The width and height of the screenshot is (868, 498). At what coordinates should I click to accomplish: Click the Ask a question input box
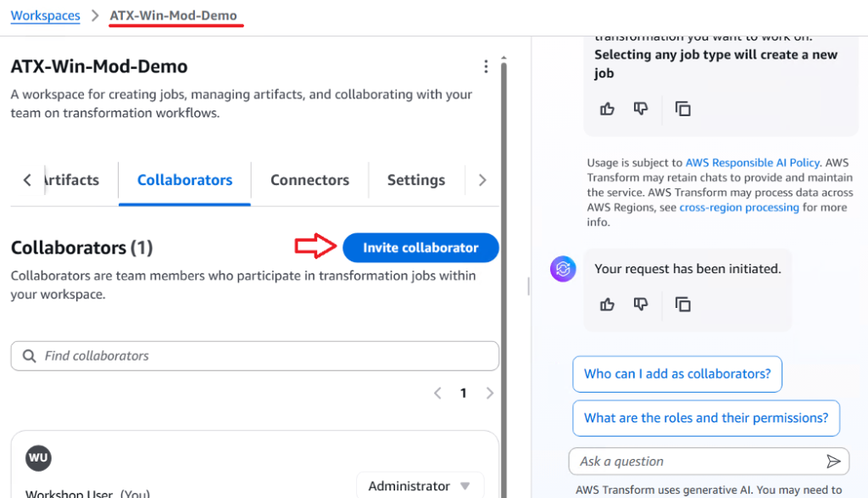695,462
